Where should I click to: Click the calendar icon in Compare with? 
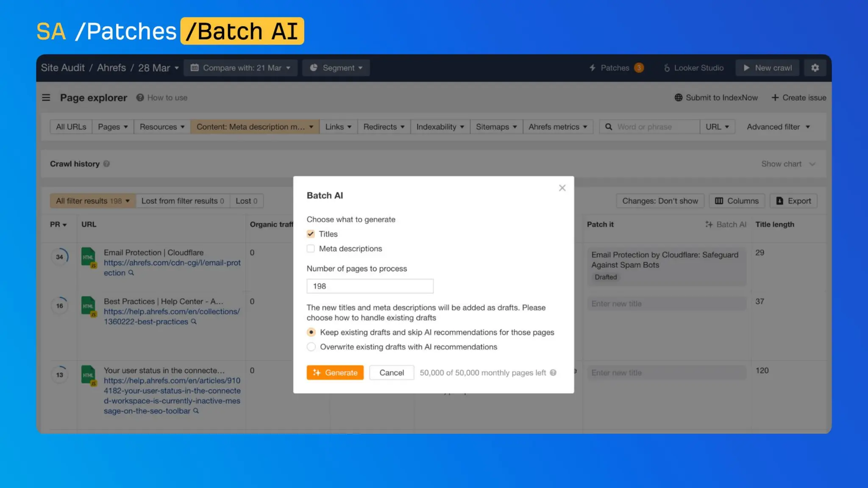(195, 68)
